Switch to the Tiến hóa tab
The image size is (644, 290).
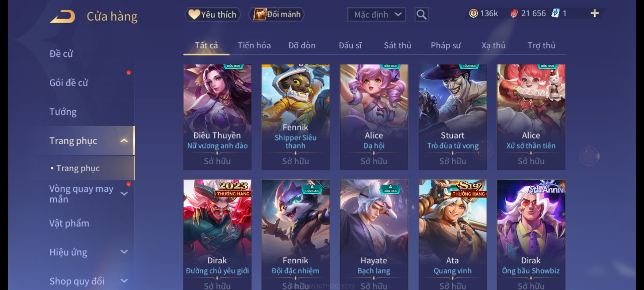(254, 45)
